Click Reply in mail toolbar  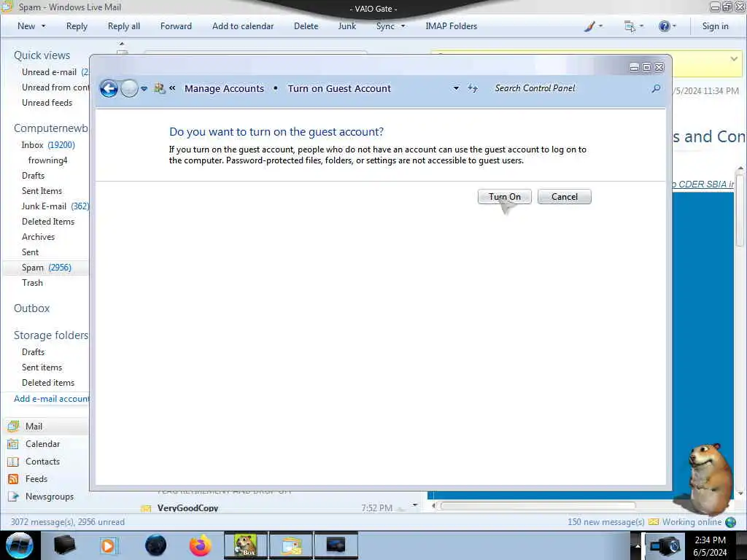click(77, 26)
